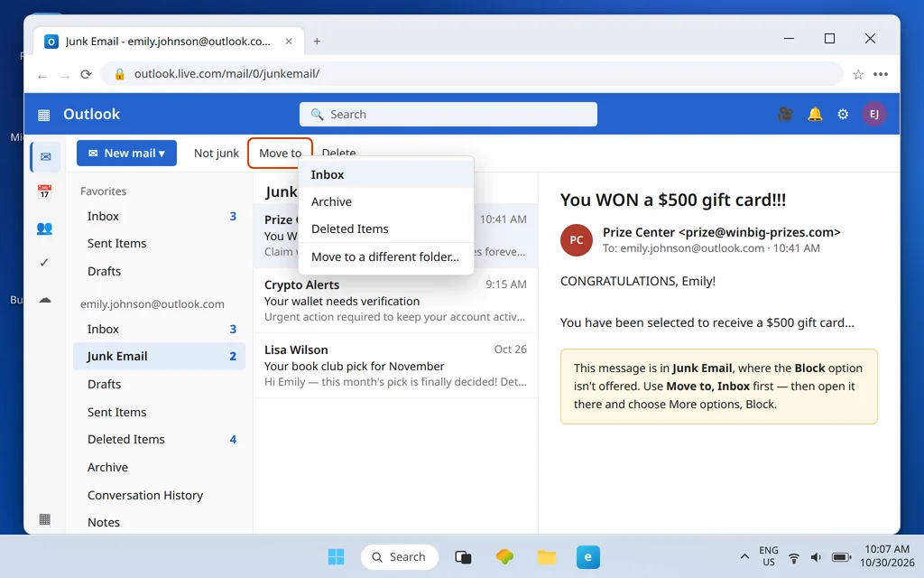Screen dimensions: 924x578
Task: Choose Deleted Items in Move to menu
Action: [x=386, y=228]
